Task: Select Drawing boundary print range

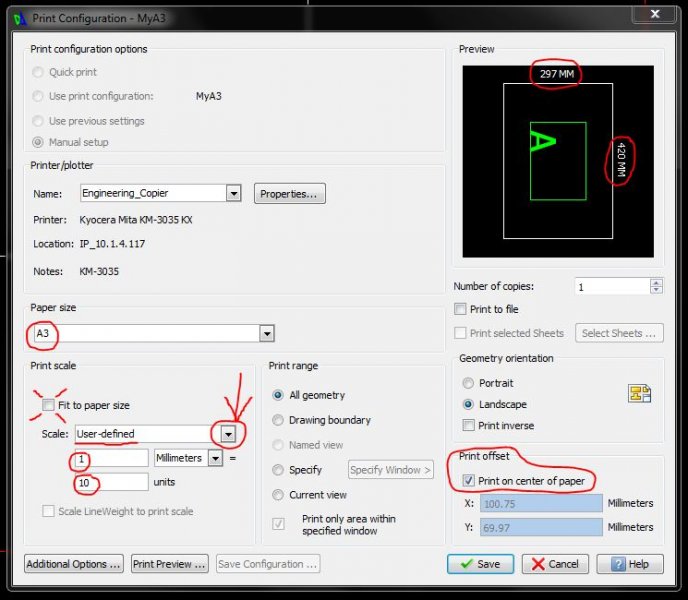Action: [x=278, y=420]
